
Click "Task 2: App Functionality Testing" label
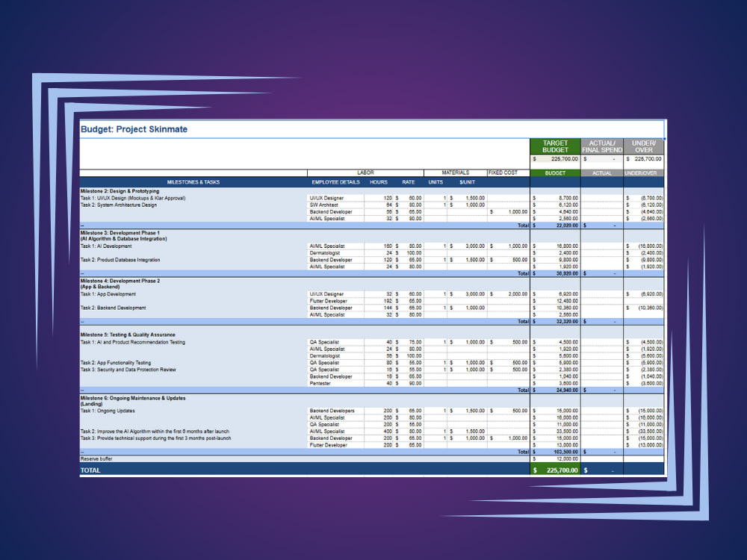pos(115,363)
